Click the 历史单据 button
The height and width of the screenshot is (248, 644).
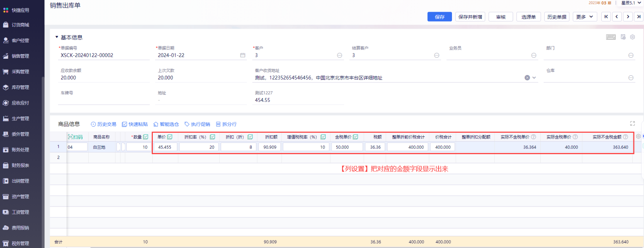click(x=557, y=17)
